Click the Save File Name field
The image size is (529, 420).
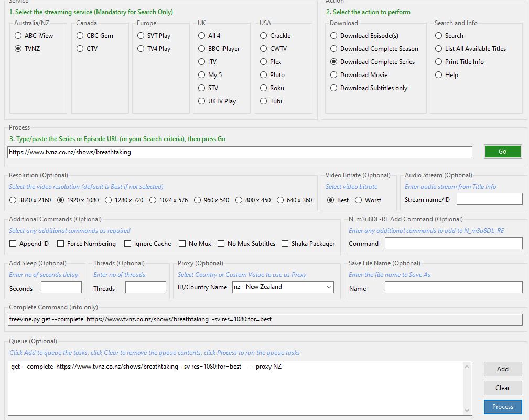453,287
